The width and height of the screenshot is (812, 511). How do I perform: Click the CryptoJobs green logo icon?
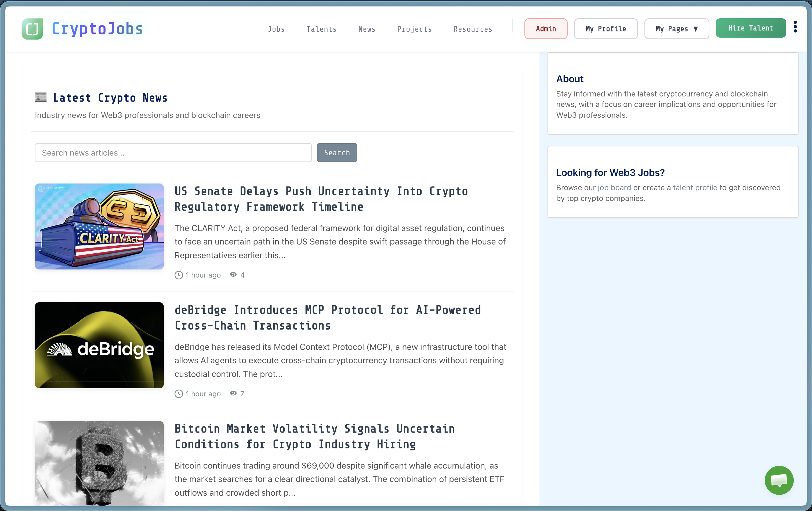coord(32,29)
